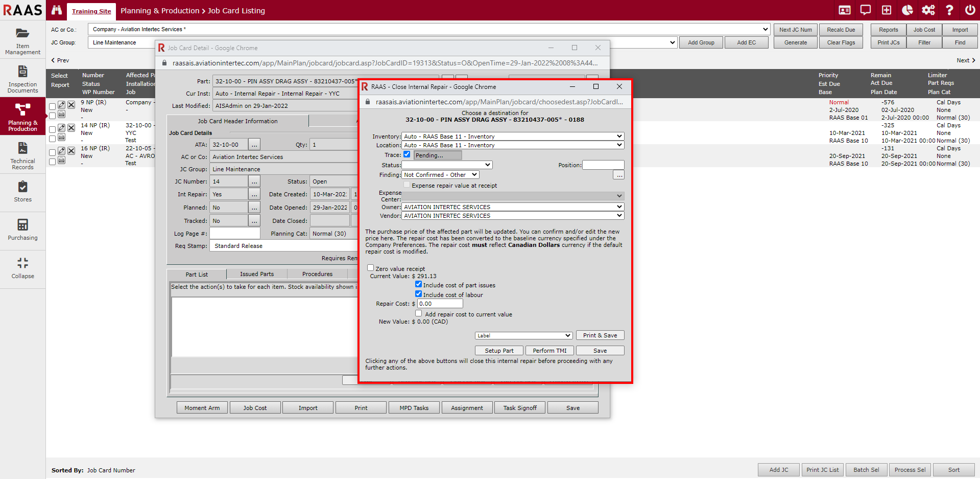Open the pie chart reports icon
This screenshot has height=479, width=980.
tap(907, 10)
